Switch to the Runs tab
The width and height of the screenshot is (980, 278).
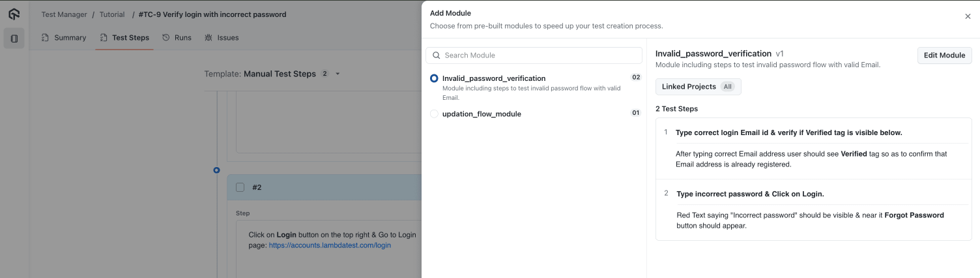[x=177, y=38]
